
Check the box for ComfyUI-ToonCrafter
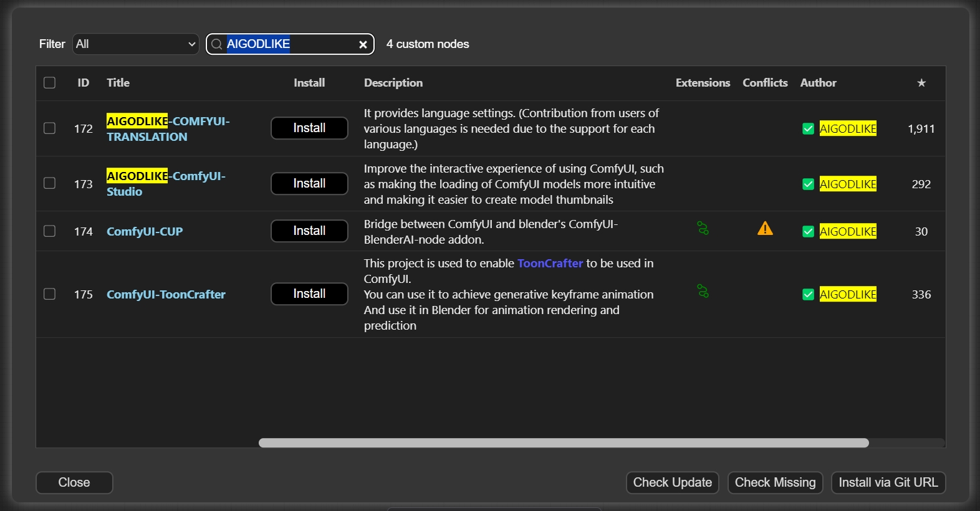pyautogui.click(x=50, y=294)
